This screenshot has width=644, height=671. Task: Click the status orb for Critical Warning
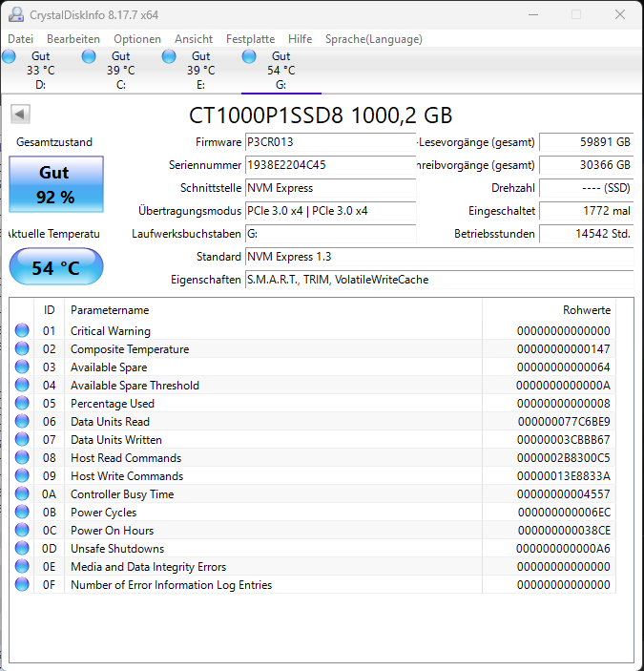(x=22, y=330)
